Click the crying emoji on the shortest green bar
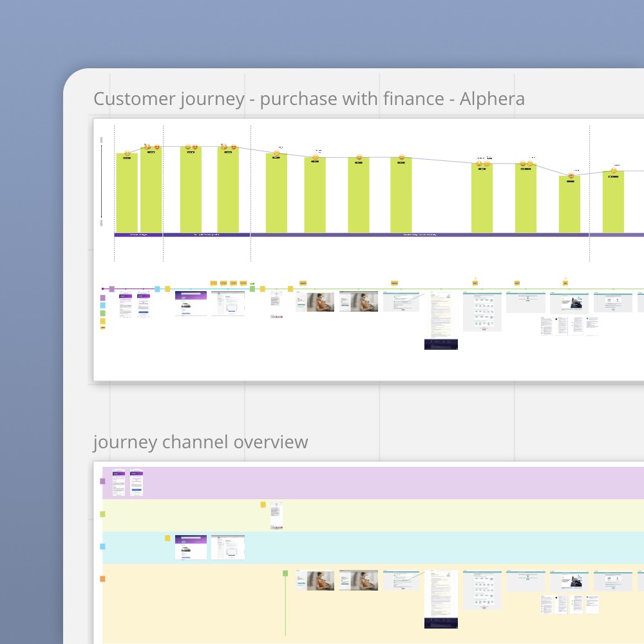 (571, 176)
